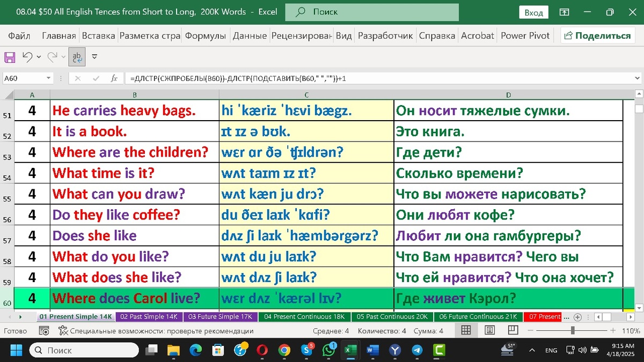Click into the formula bar text
Screen dimensions: 644x362
pos(378,78)
